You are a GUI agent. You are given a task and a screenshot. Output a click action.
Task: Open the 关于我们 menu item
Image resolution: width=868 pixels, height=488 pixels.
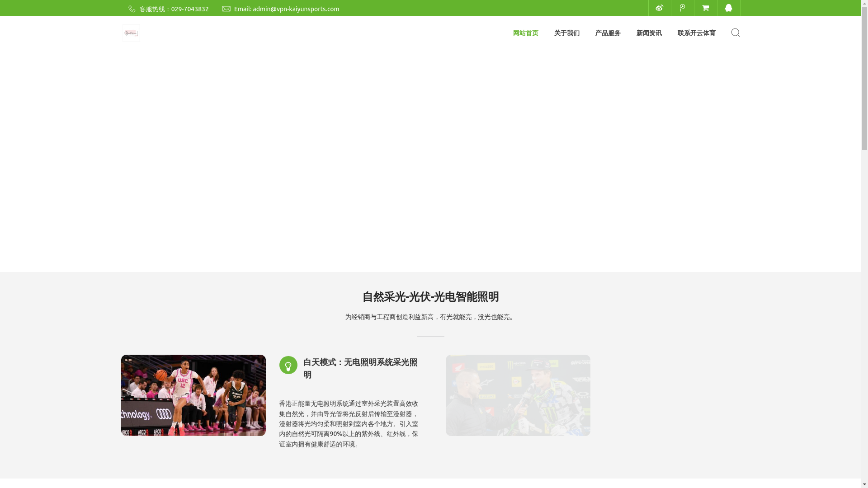click(x=567, y=33)
